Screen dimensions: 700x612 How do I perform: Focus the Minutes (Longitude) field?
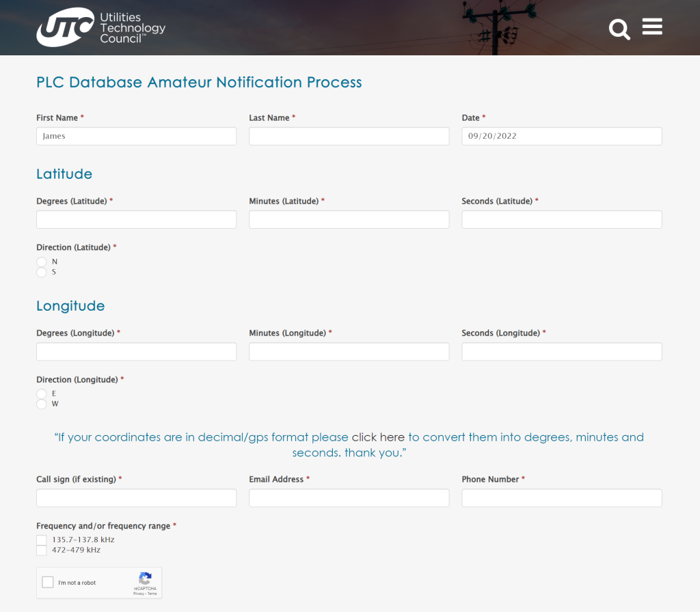click(349, 352)
